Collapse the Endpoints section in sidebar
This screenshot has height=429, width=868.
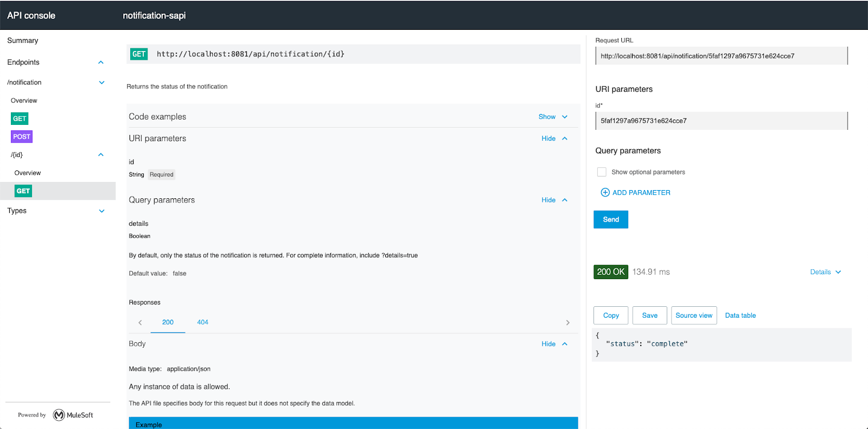pyautogui.click(x=101, y=62)
